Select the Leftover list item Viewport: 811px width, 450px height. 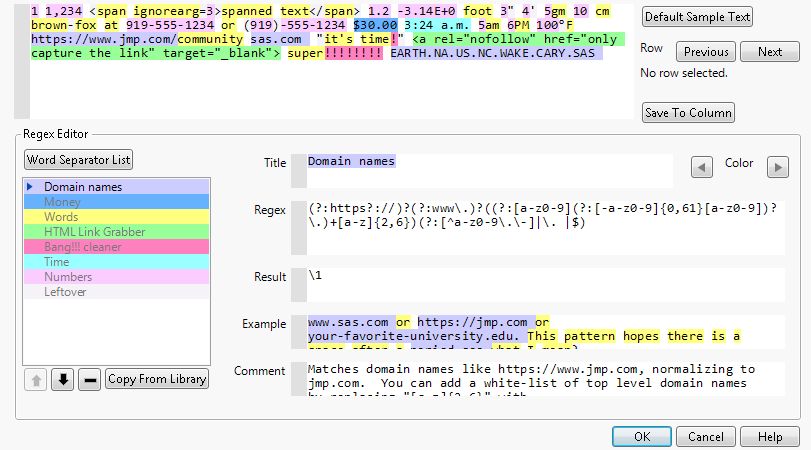[x=66, y=292]
